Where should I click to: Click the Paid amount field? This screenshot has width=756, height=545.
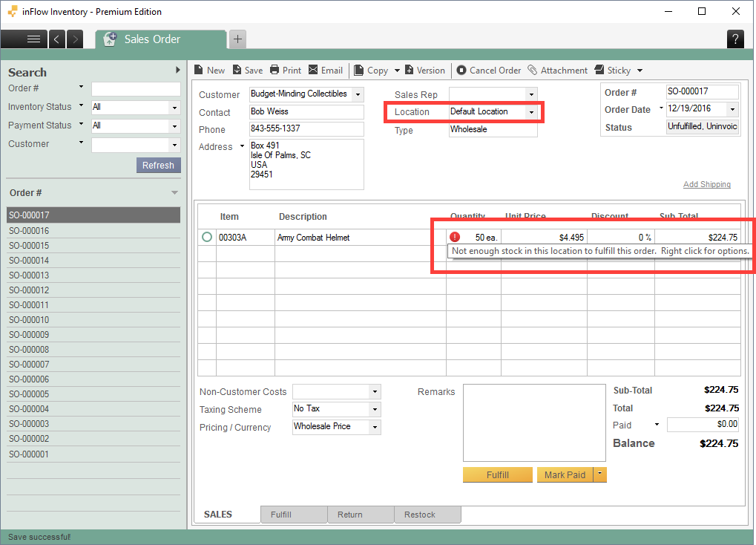click(703, 424)
